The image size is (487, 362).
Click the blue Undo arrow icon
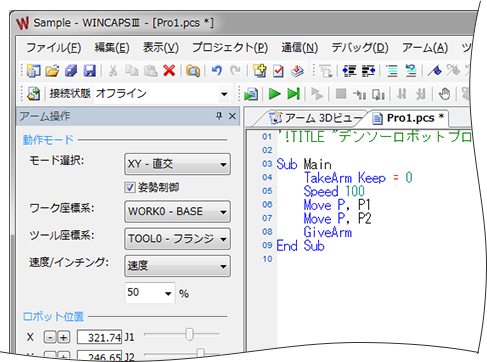coord(217,71)
